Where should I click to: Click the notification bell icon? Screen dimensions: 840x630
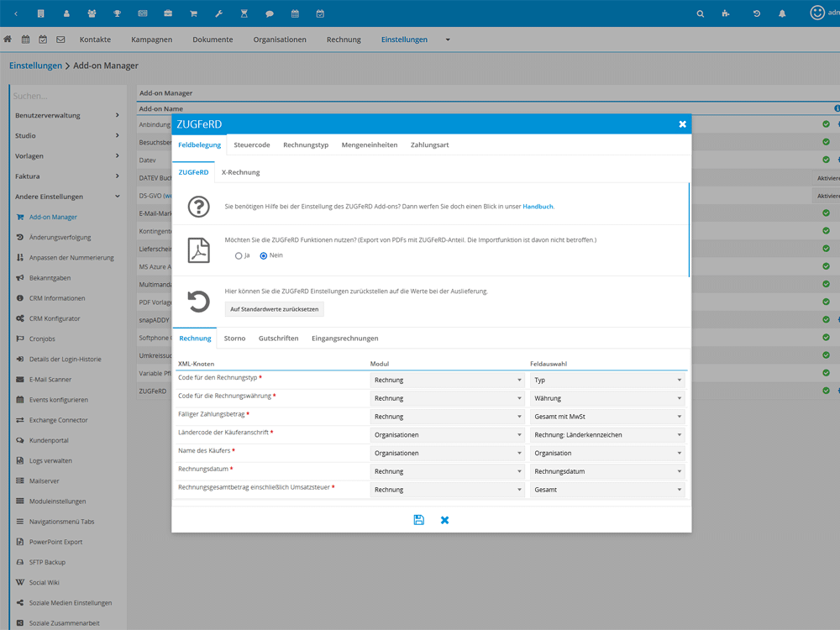click(x=782, y=13)
